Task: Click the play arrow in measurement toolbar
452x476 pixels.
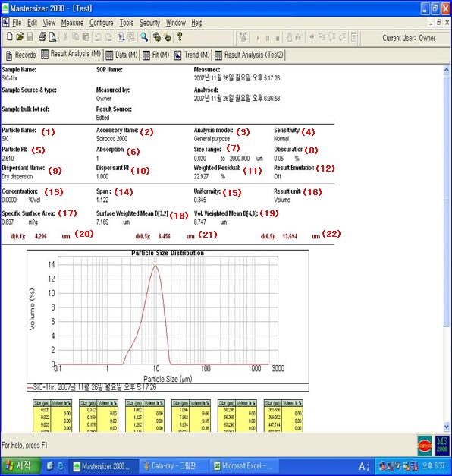Action: coord(258,38)
